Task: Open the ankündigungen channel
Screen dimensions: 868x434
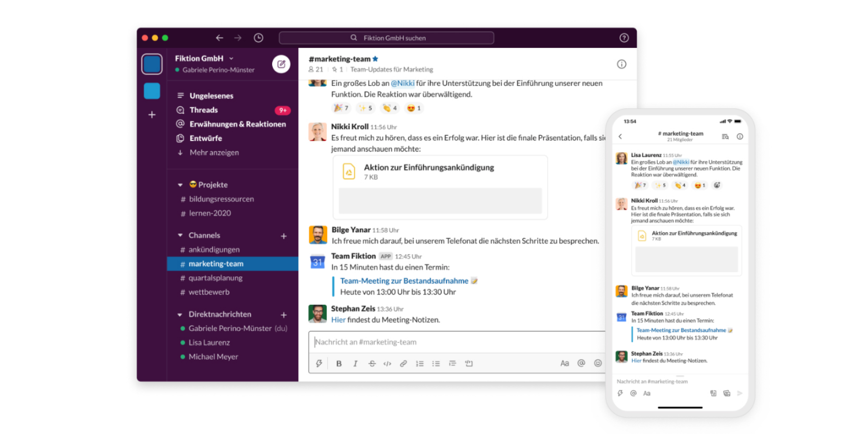Action: click(x=214, y=250)
